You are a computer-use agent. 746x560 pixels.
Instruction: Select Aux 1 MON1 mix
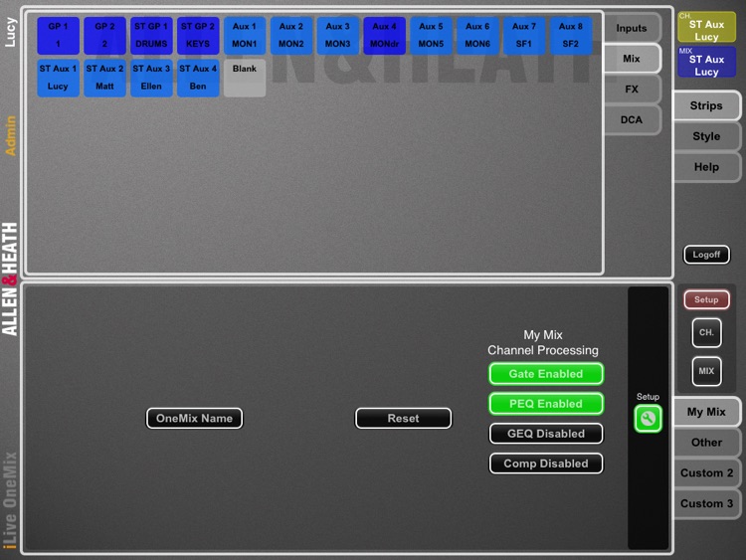pyautogui.click(x=245, y=35)
